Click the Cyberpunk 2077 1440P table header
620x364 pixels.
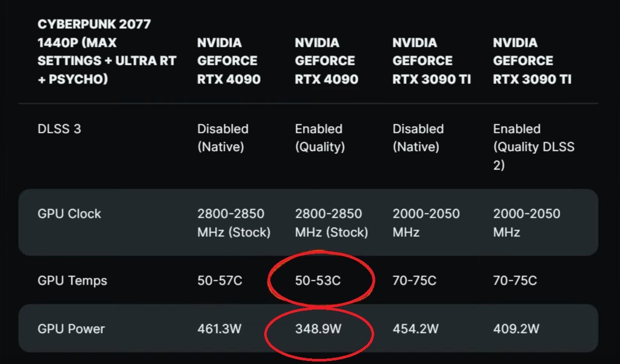pyautogui.click(x=107, y=52)
